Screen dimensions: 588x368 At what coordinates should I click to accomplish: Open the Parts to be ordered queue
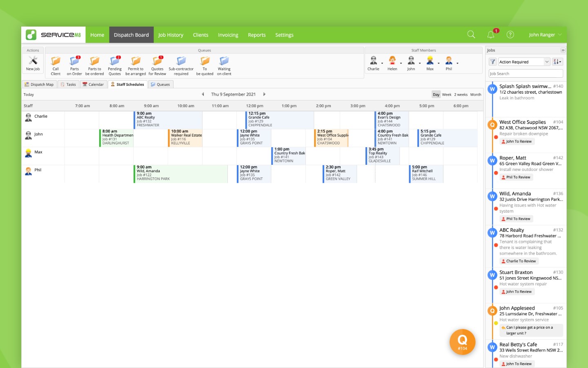[94, 65]
